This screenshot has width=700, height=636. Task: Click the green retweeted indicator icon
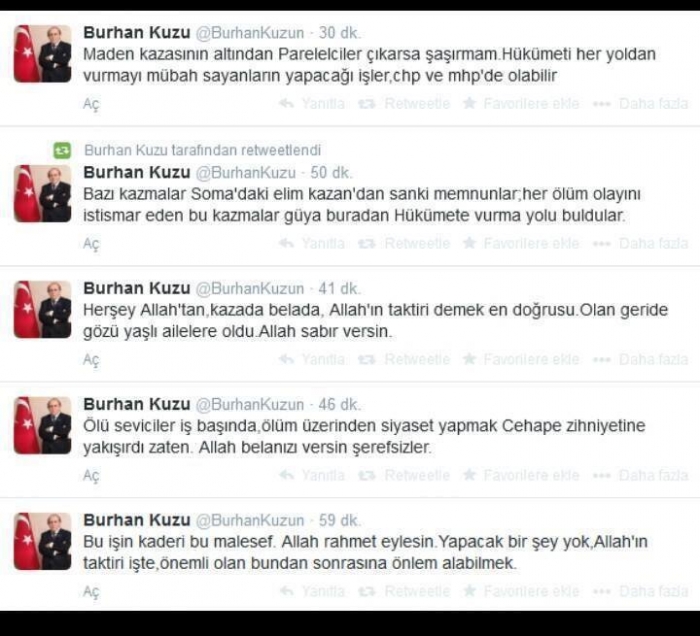(62, 150)
